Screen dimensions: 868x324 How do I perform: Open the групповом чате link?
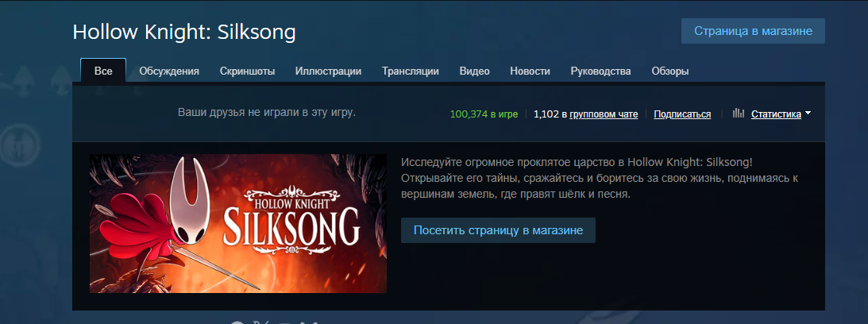[604, 114]
